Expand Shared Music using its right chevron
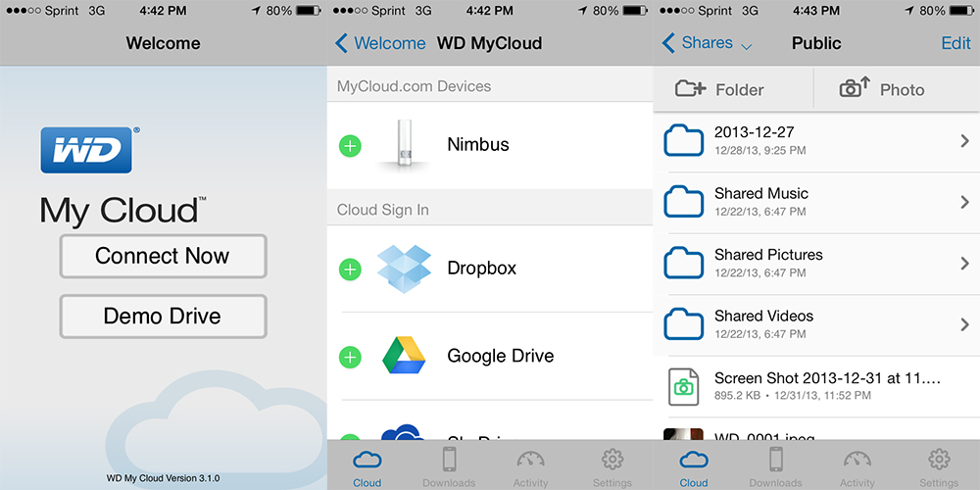 (964, 203)
